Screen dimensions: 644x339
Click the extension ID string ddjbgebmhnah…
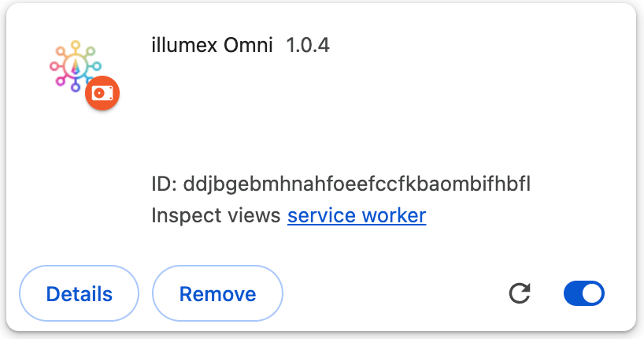[357, 185]
